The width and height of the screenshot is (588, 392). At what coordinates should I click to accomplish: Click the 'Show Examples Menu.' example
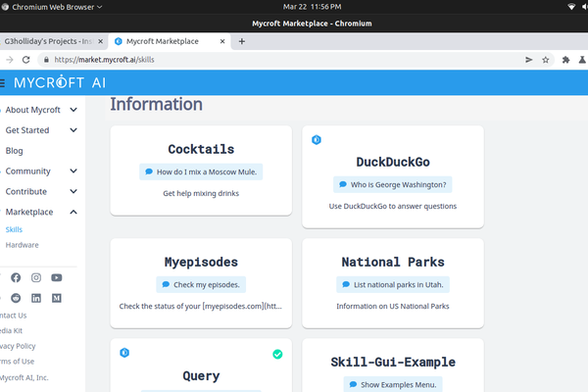(x=393, y=384)
